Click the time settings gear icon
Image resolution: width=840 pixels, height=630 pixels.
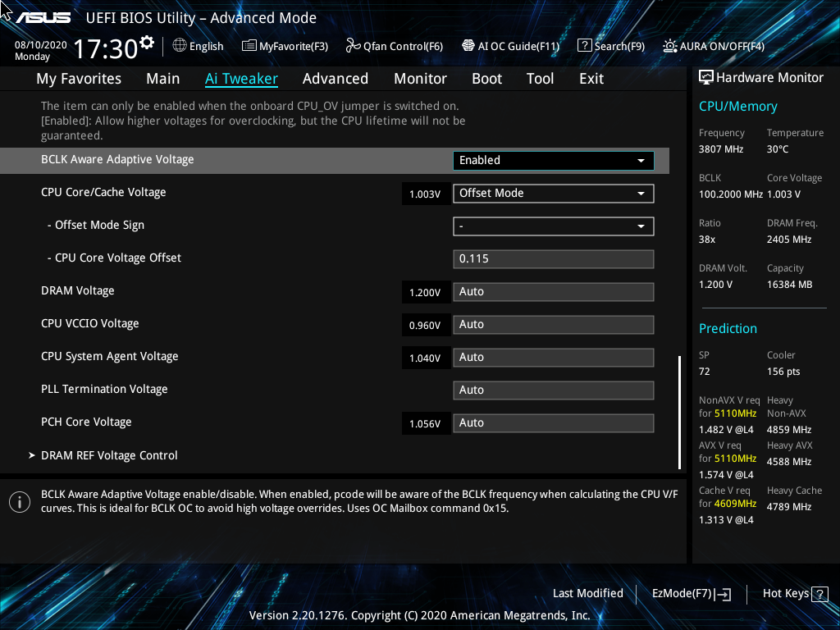pos(147,42)
